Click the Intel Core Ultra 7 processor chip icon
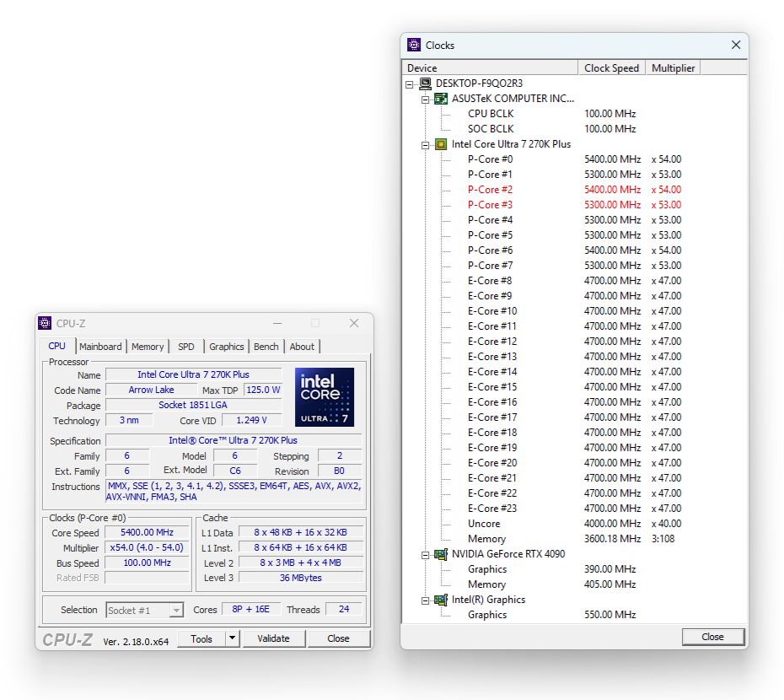Screen dimensions: 784x700 441,144
